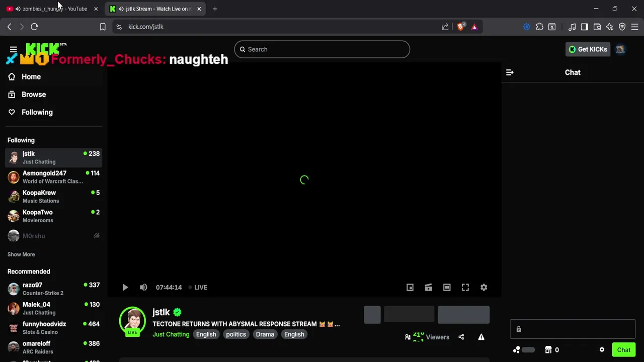
Task: Open browser extensions puzzle icon
Action: pos(540,27)
